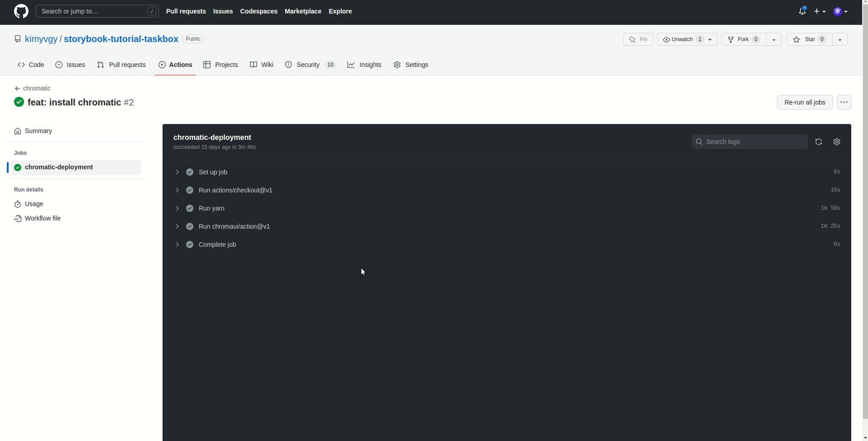The image size is (868, 441).
Task: Click the Run yarn success checkmark
Action: point(190,208)
